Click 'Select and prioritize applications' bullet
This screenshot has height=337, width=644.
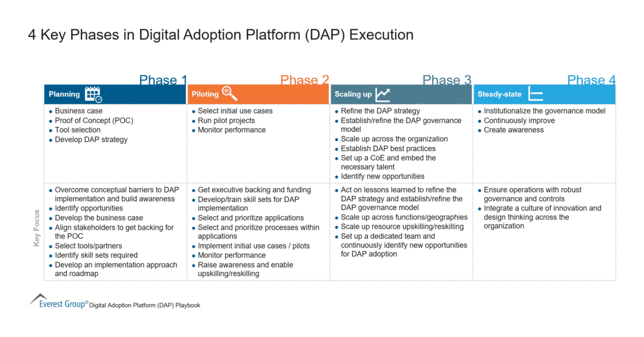[x=251, y=218]
